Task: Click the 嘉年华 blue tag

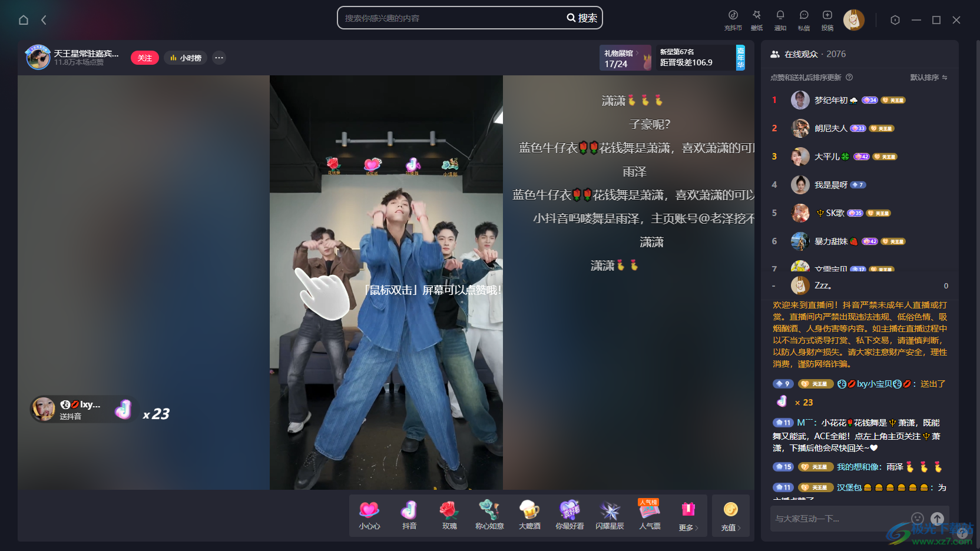Action: pos(740,58)
